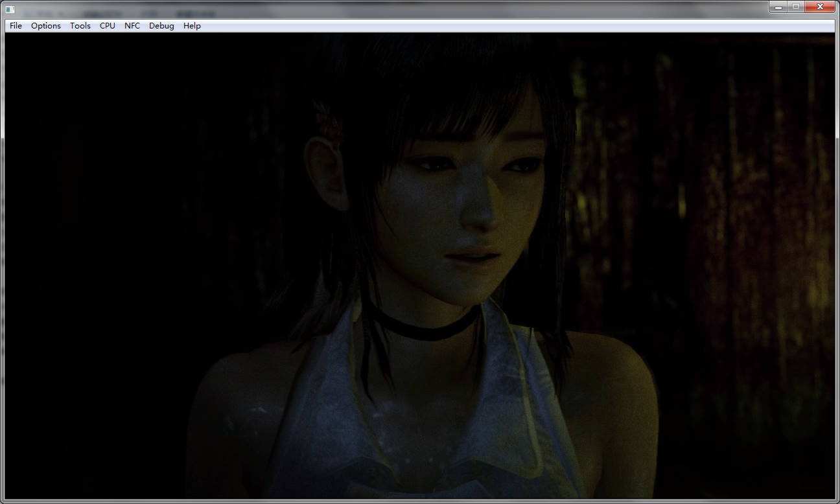Open the Options menu

click(x=46, y=26)
